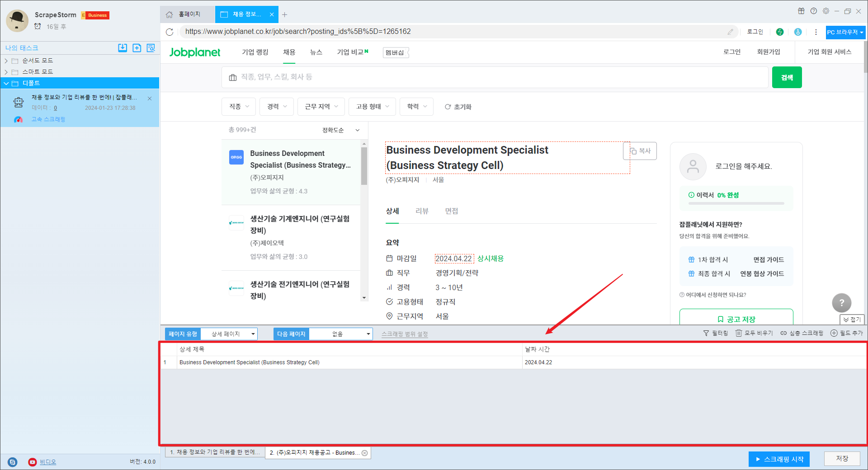Switch to the 리뷰 tab
868x470 pixels.
422,211
